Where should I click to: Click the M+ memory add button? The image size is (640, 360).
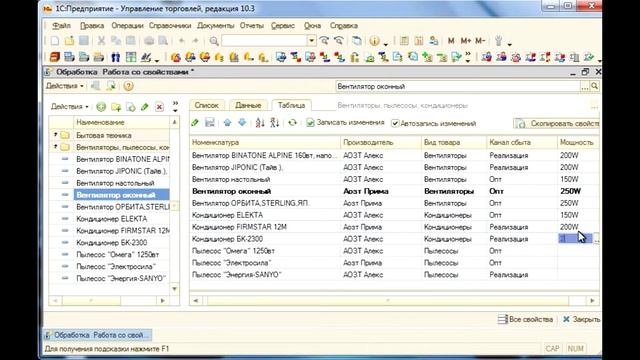coord(465,41)
